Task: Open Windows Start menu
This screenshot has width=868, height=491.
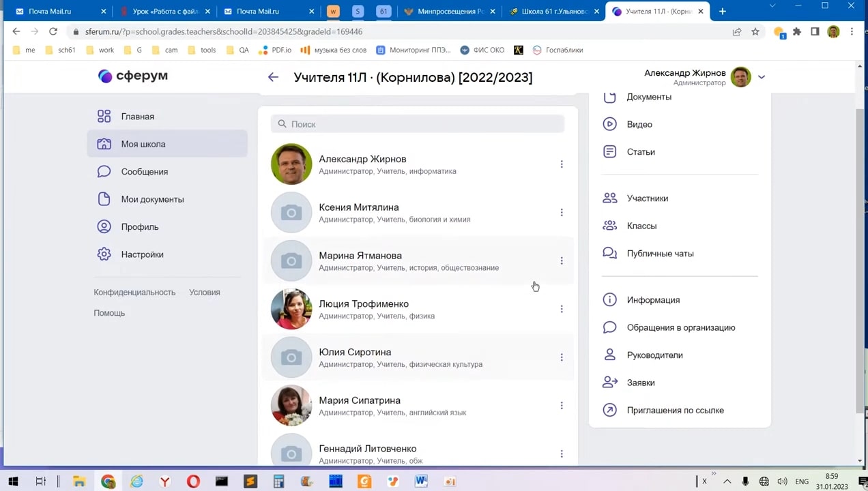Action: pos(13,481)
